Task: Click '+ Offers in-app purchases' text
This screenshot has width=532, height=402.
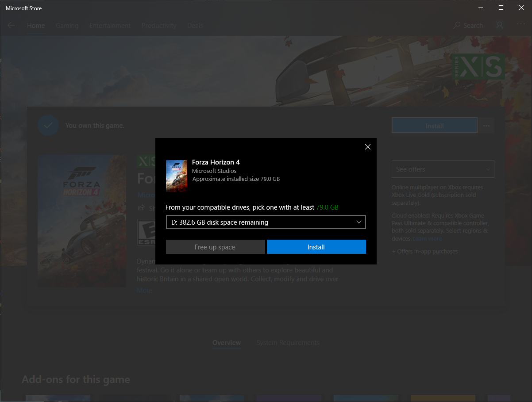Action: (x=425, y=251)
